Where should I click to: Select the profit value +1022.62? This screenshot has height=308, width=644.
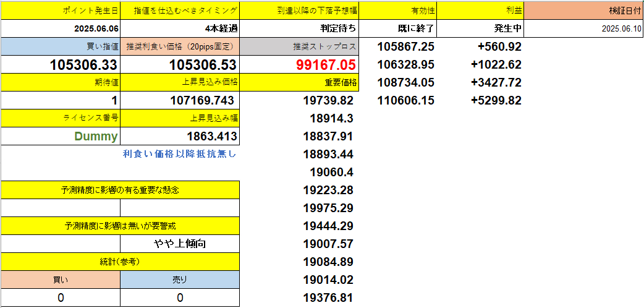[496, 64]
